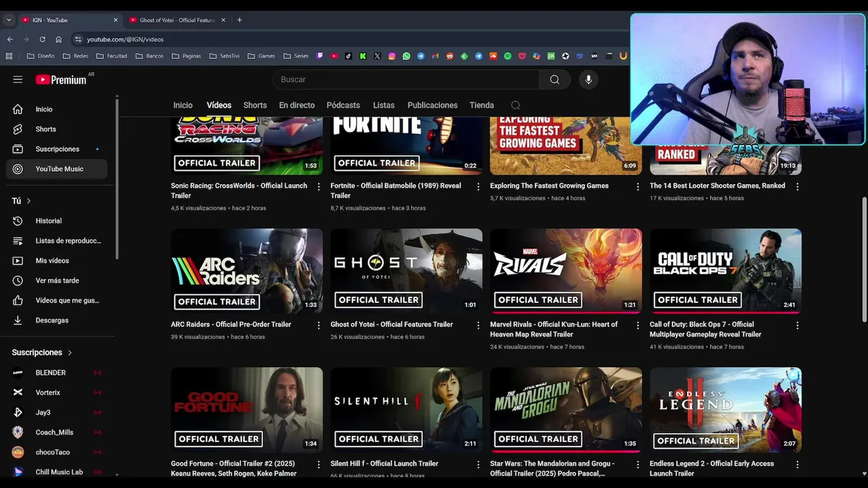868x488 pixels.
Task: Open the WhatsApp bookmark icon
Action: pyautogui.click(x=406, y=56)
